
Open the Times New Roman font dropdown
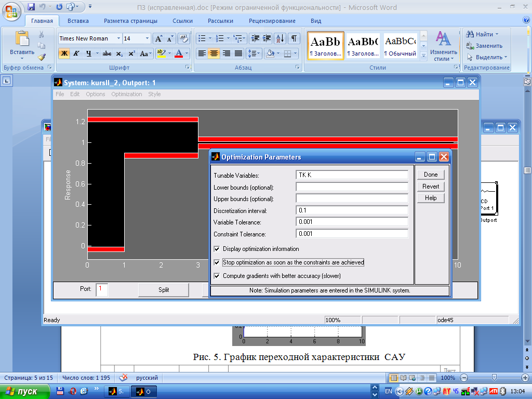click(118, 38)
